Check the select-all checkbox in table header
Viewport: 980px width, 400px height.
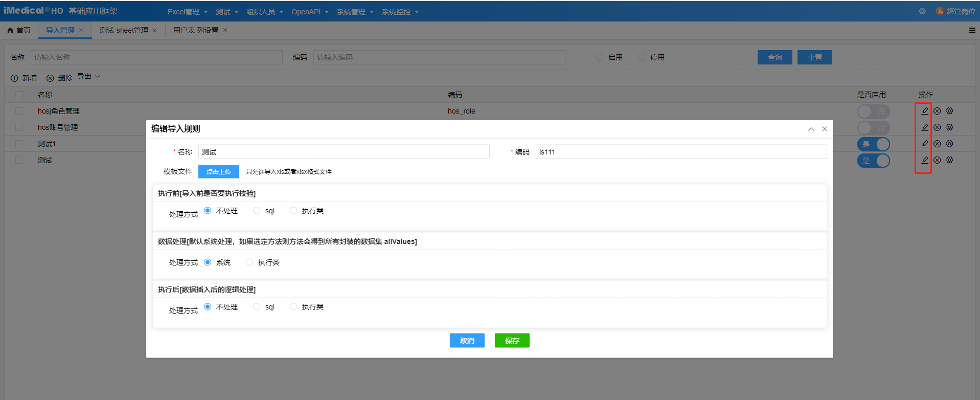click(x=19, y=95)
